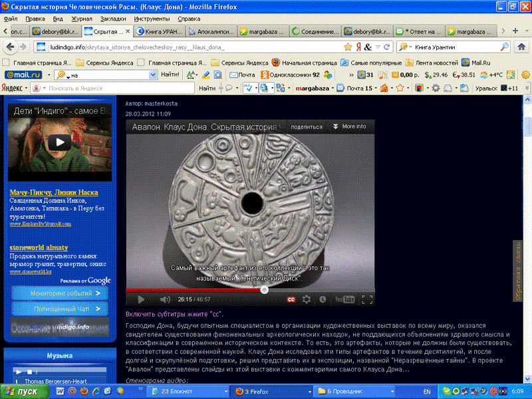Click the dollar rate 29.46 indicator
532x399 pixels.
[x=436, y=74]
